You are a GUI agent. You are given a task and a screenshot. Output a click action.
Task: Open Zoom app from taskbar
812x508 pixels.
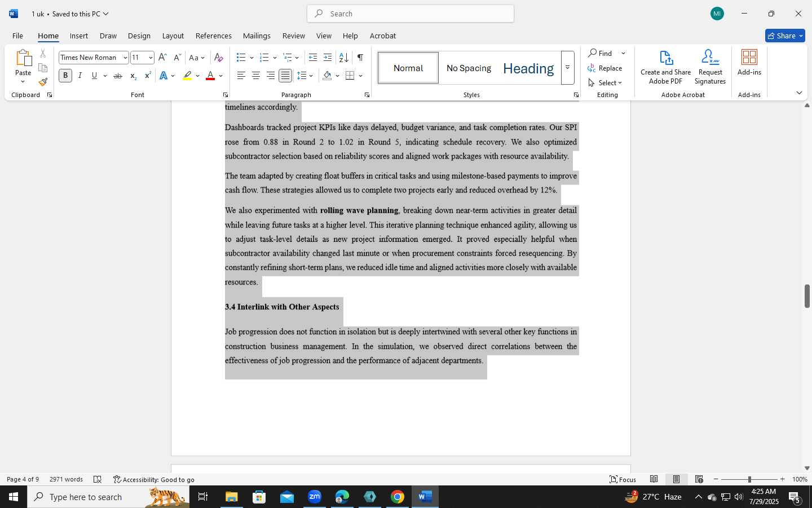click(315, 497)
